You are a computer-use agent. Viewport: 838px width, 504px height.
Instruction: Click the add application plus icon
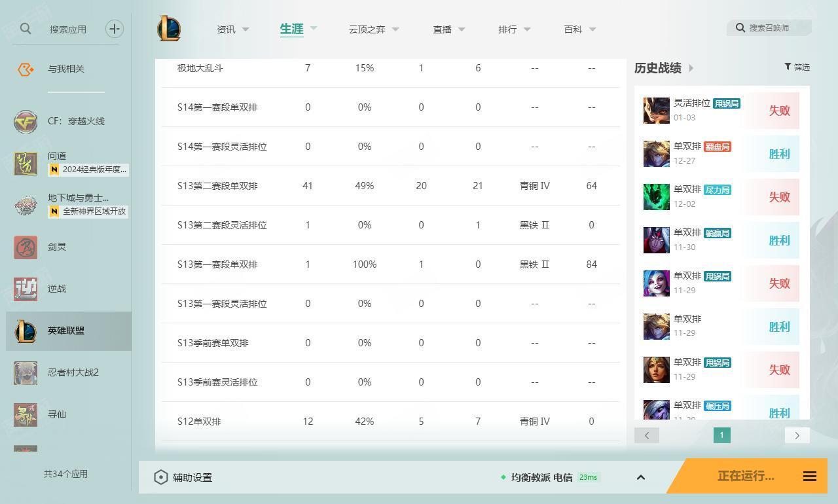tap(115, 29)
